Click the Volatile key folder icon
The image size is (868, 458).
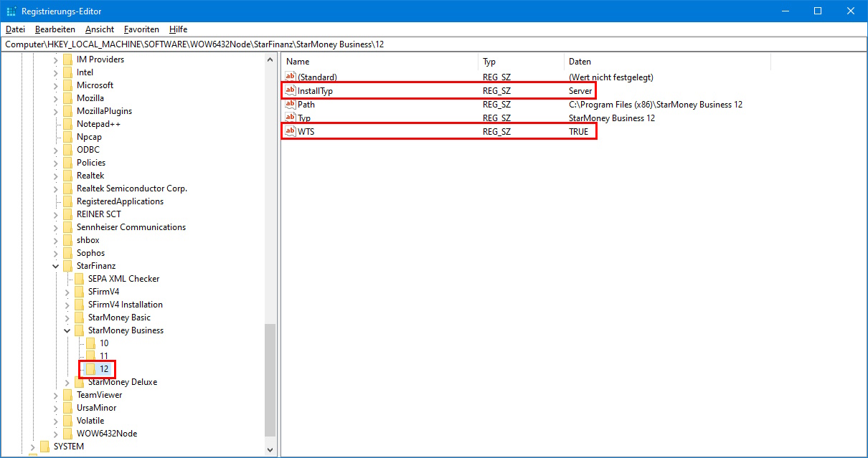pyautogui.click(x=67, y=421)
